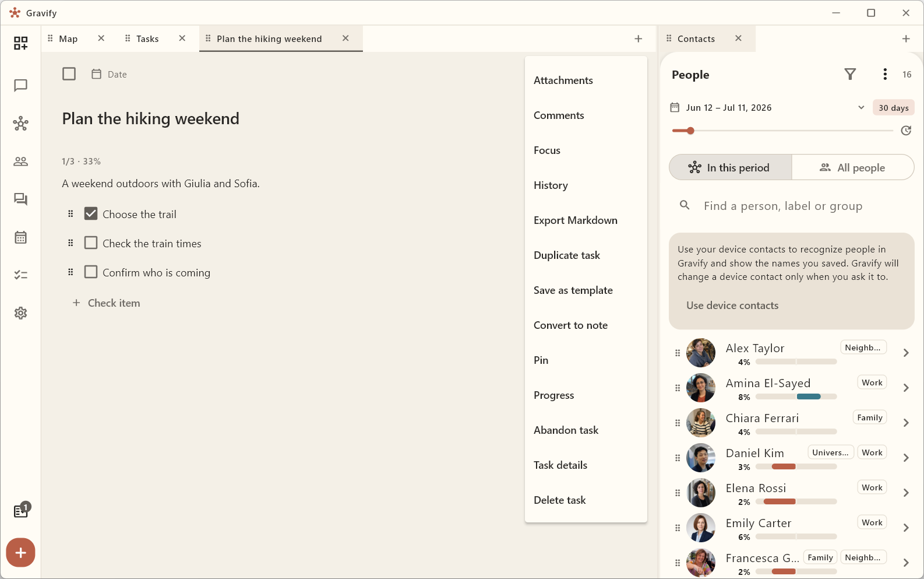Click Use device contacts button

click(x=732, y=306)
